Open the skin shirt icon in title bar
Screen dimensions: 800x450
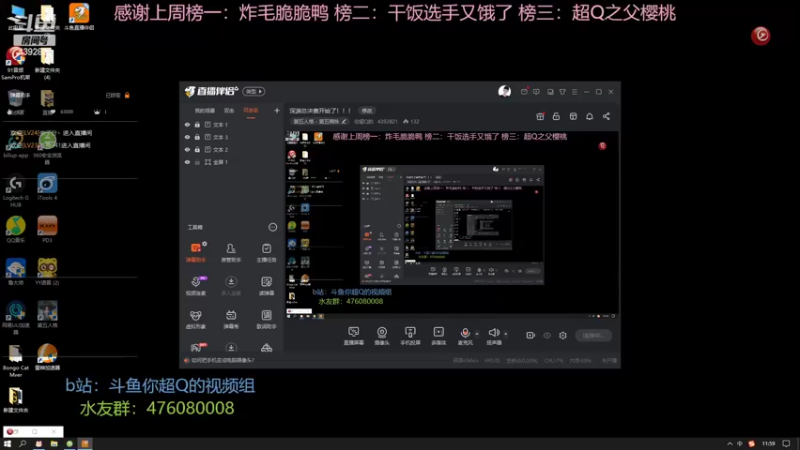562,92
